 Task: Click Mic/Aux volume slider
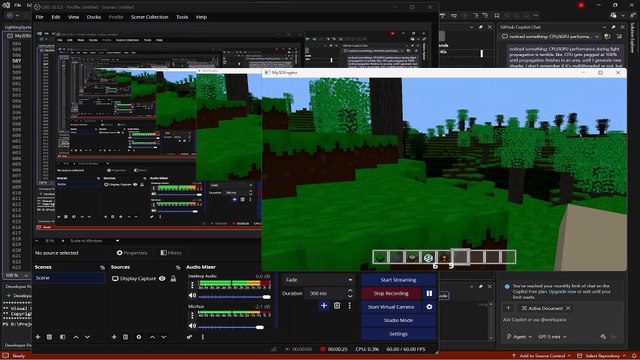coord(234,327)
